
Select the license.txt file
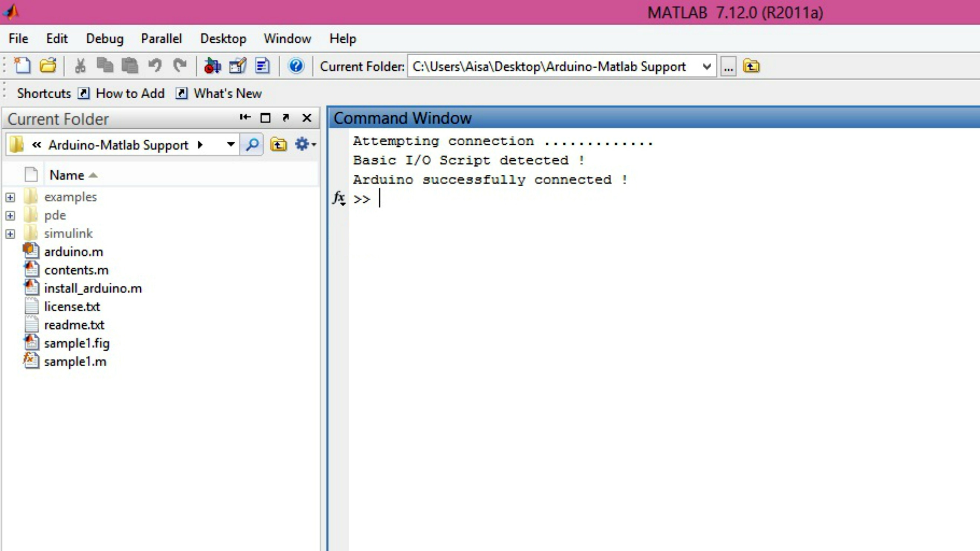pyautogui.click(x=72, y=306)
